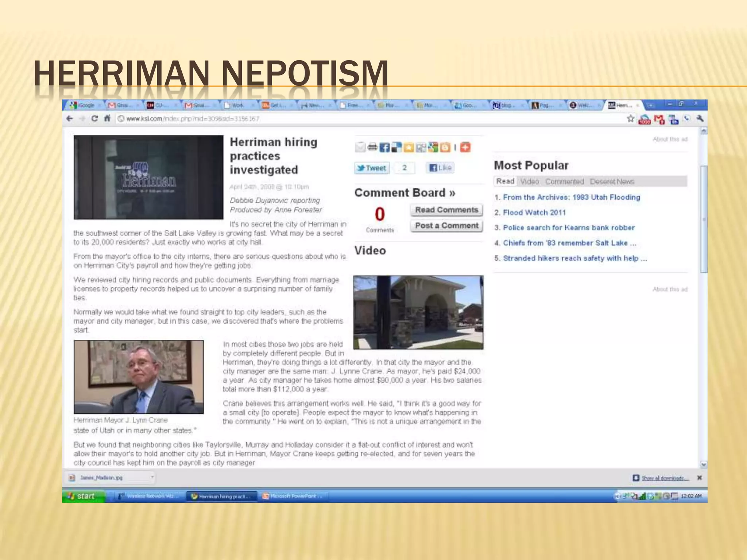Image resolution: width=747 pixels, height=560 pixels.
Task: Open the phone extension icon in the toolbar
Action: click(x=687, y=118)
